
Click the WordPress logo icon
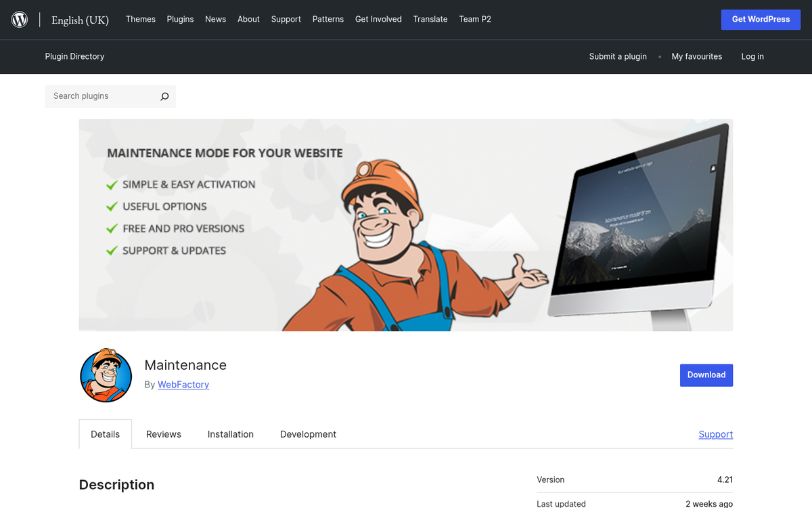19,19
